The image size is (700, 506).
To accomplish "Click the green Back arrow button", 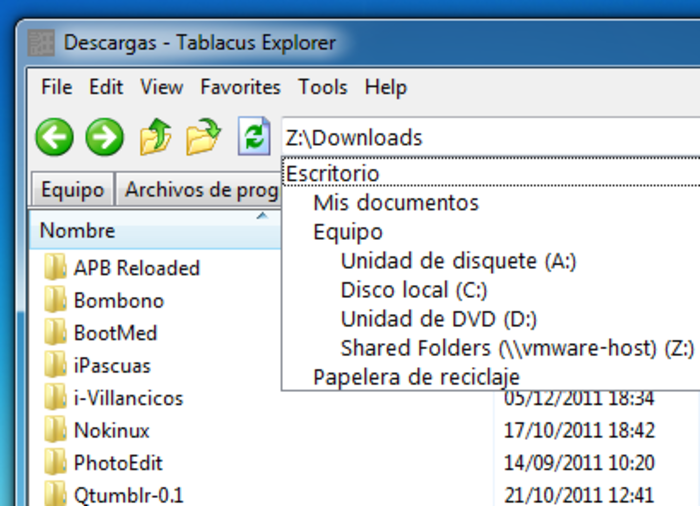I will pyautogui.click(x=54, y=137).
